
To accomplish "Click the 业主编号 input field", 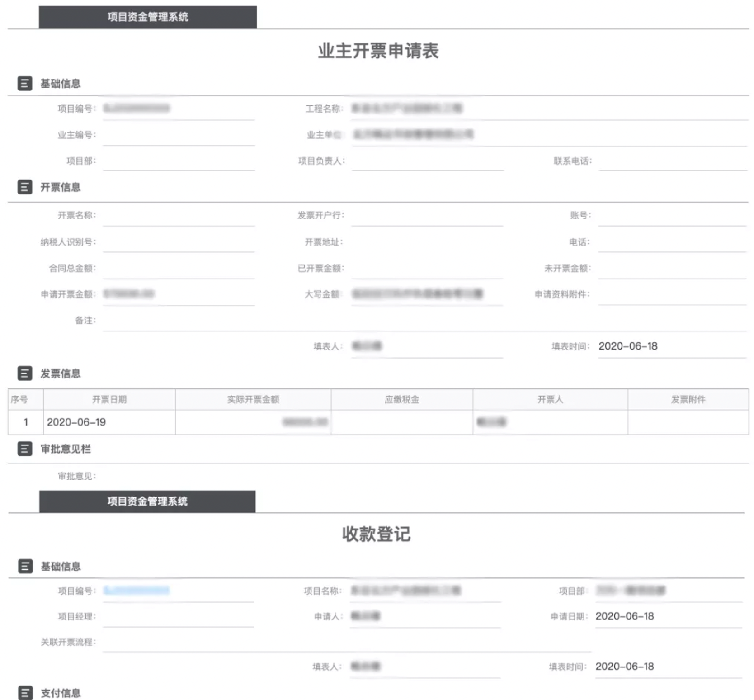I will (x=179, y=135).
